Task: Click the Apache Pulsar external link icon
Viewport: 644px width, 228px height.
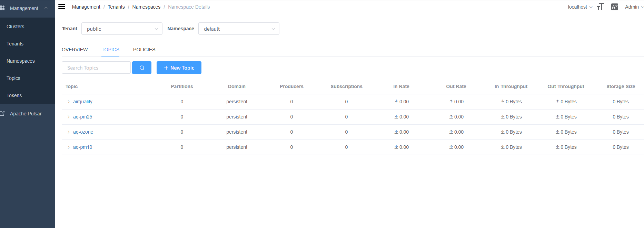Action: (3, 113)
